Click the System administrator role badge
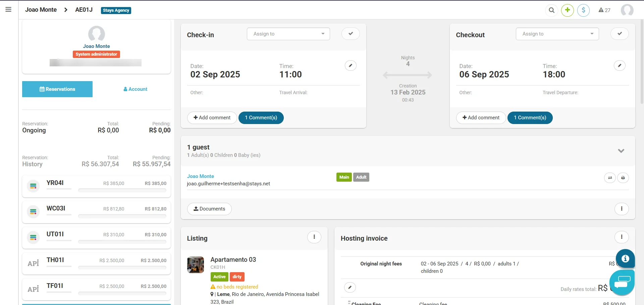The width and height of the screenshot is (644, 305). click(97, 54)
